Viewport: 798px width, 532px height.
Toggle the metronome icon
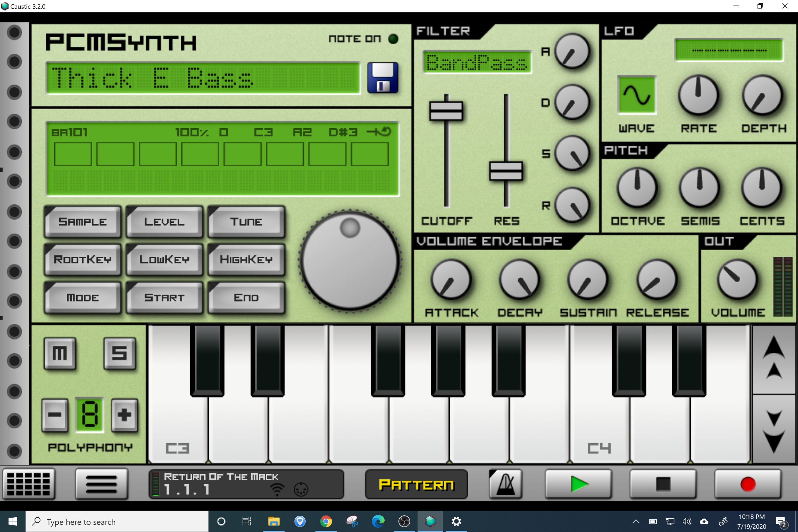(x=506, y=484)
